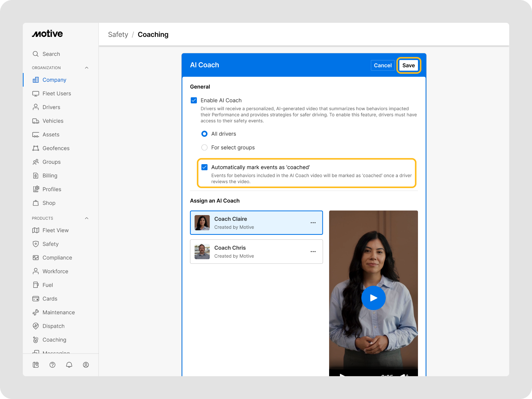
Task: Open the notifications bell icon
Action: (69, 365)
